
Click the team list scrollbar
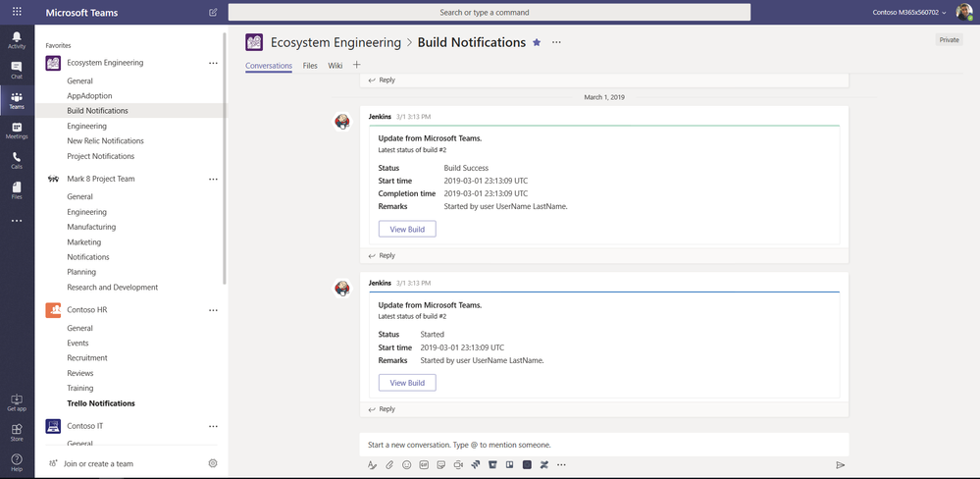tap(225, 158)
